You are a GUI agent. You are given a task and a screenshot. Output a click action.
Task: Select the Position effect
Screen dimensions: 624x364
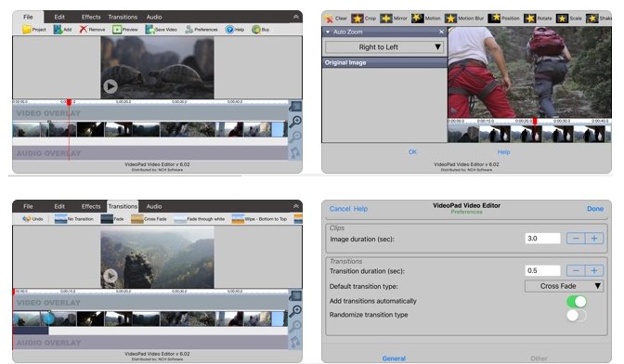click(503, 19)
